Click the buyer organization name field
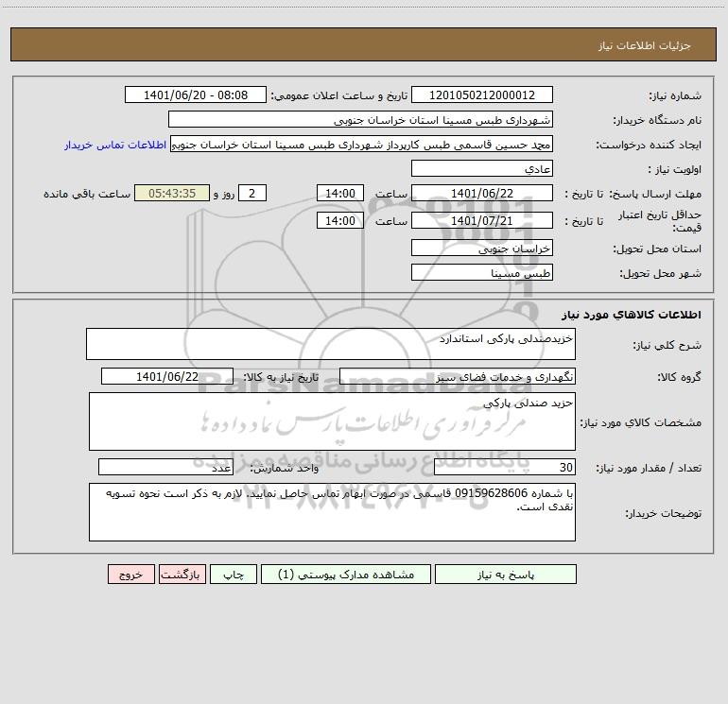 point(360,119)
